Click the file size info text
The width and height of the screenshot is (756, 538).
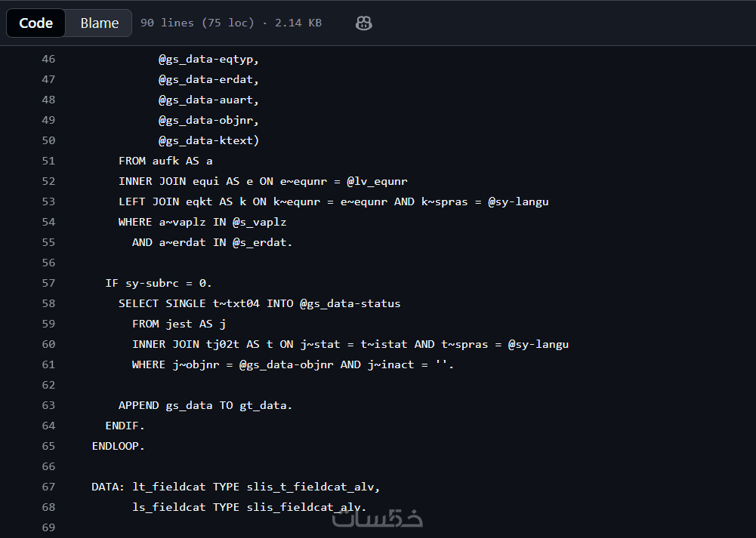point(230,23)
